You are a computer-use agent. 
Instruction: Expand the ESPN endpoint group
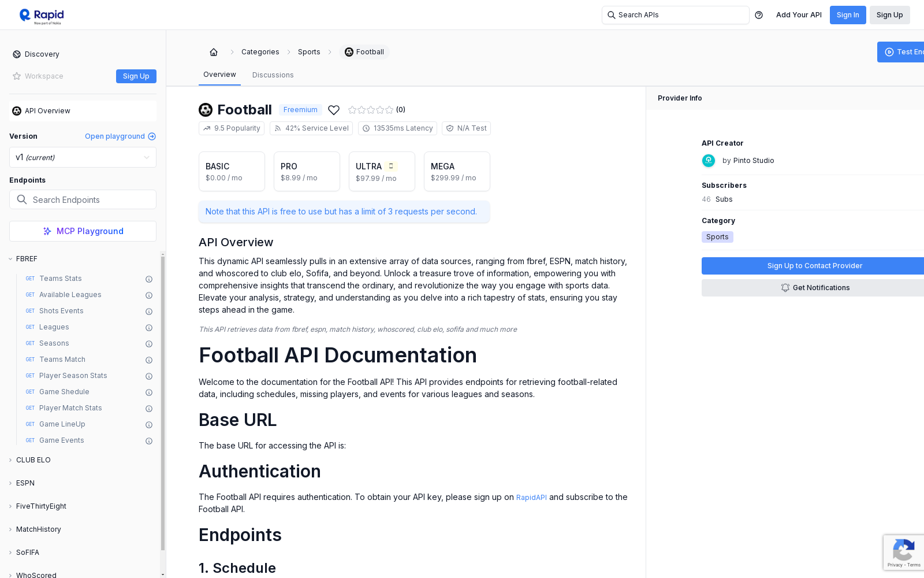(10, 483)
